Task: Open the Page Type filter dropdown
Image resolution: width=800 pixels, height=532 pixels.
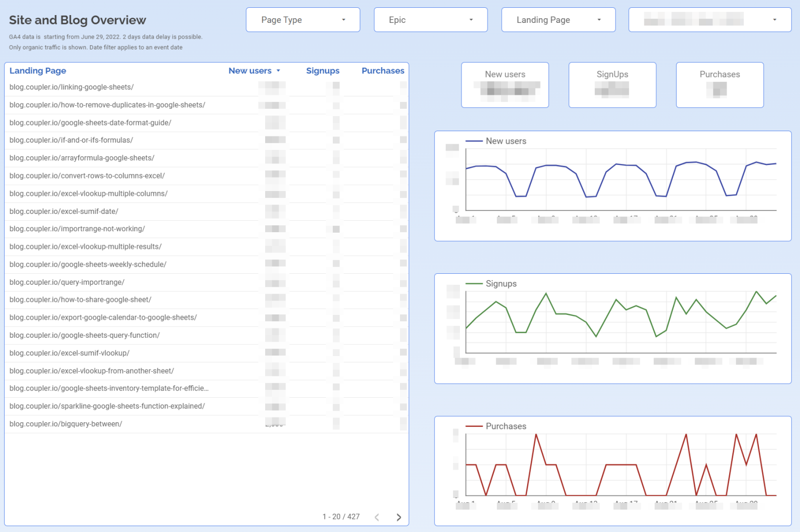Action: [x=303, y=20]
